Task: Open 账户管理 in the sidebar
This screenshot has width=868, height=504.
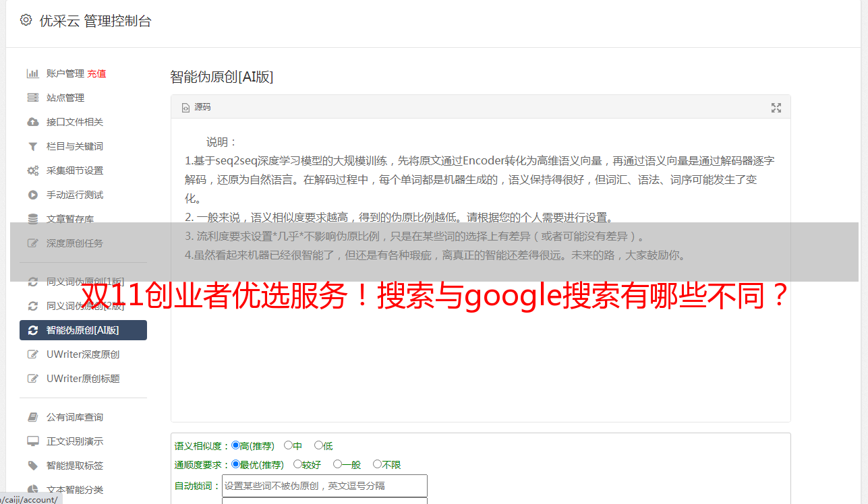Action: [x=65, y=73]
